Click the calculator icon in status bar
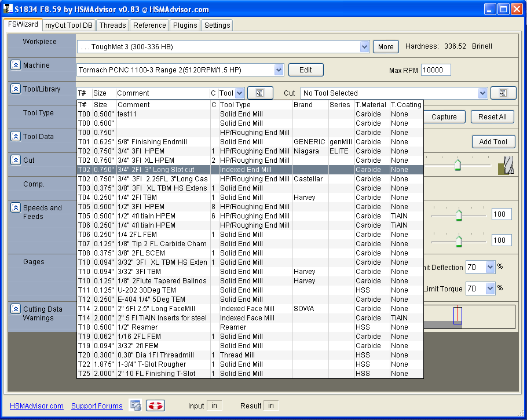The height and width of the screenshot is (420, 527). (136, 406)
